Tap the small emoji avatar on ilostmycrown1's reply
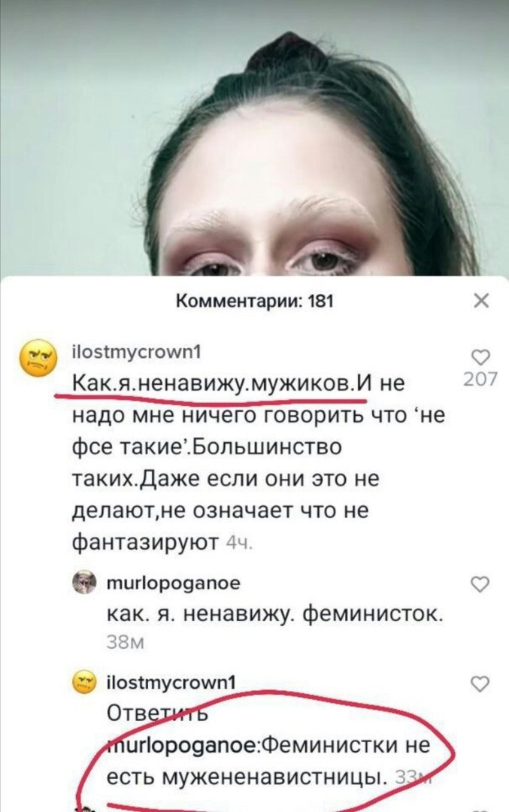Viewport: 509px width, 812px height. coord(84,682)
